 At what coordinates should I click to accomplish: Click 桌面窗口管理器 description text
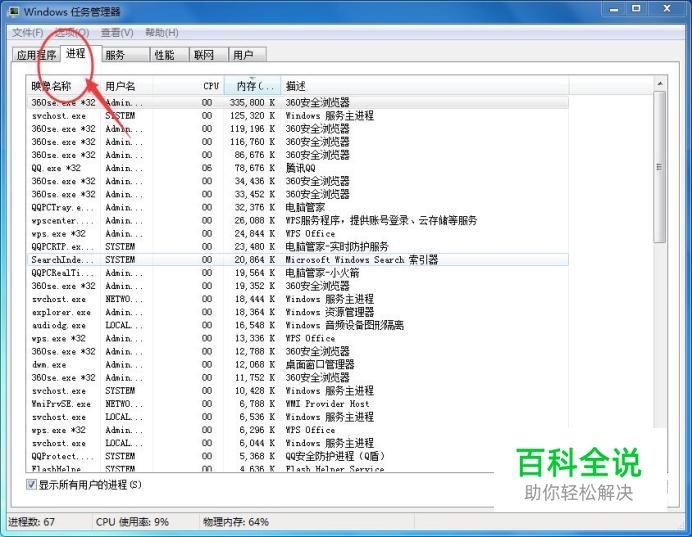click(x=320, y=364)
